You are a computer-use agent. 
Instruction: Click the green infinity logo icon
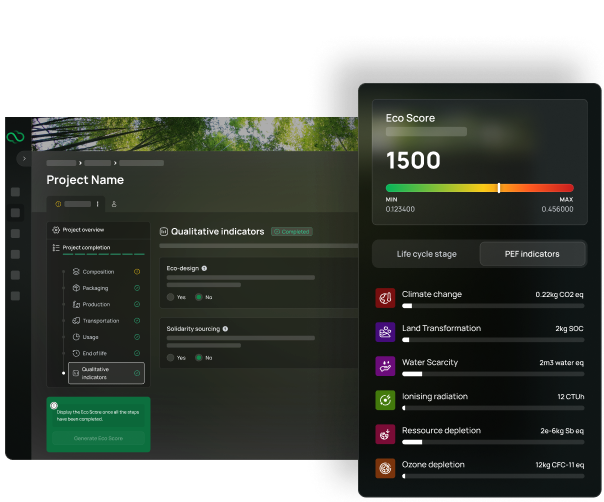click(15, 137)
